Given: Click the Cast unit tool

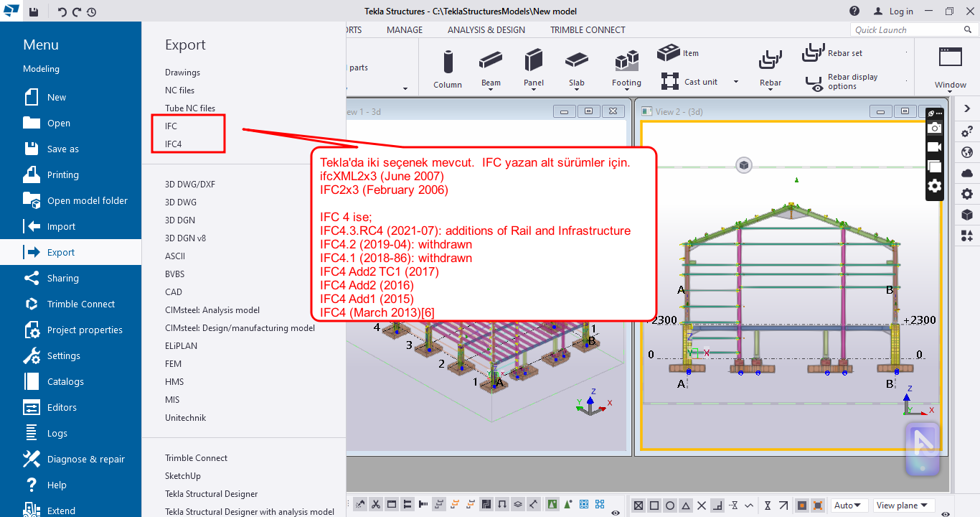Looking at the screenshot, I should click(689, 81).
